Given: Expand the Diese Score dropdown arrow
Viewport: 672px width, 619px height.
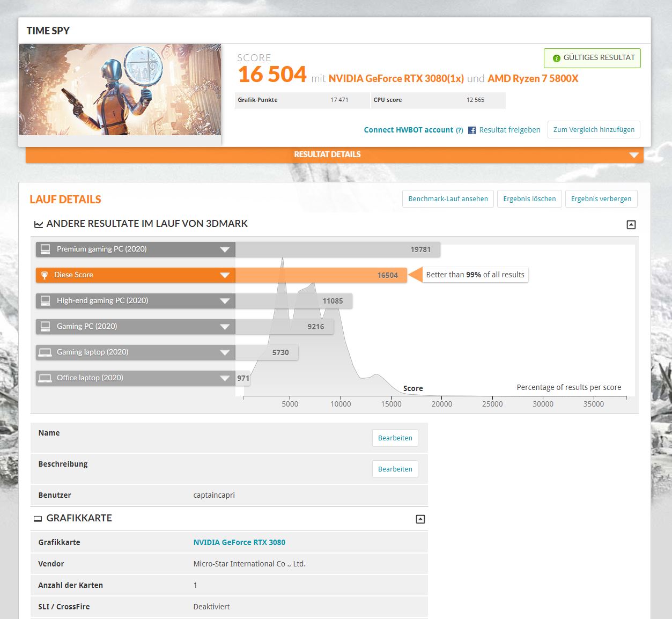Looking at the screenshot, I should click(225, 275).
